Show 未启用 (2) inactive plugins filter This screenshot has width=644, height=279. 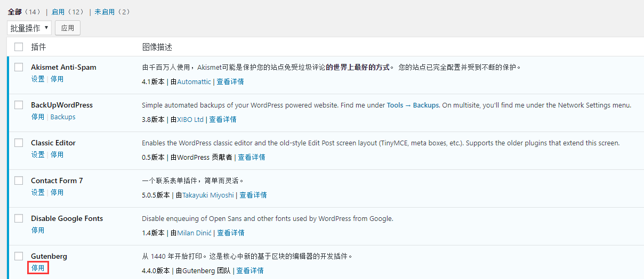[112, 12]
